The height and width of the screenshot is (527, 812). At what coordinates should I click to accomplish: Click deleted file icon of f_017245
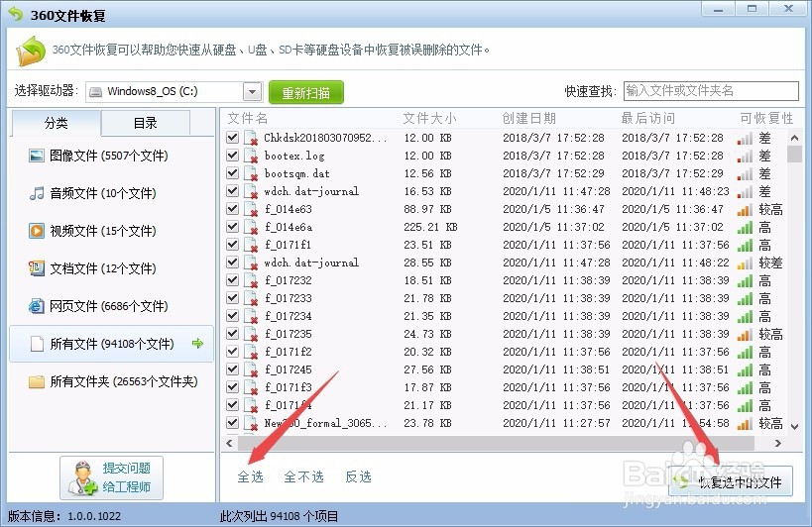click(x=251, y=369)
